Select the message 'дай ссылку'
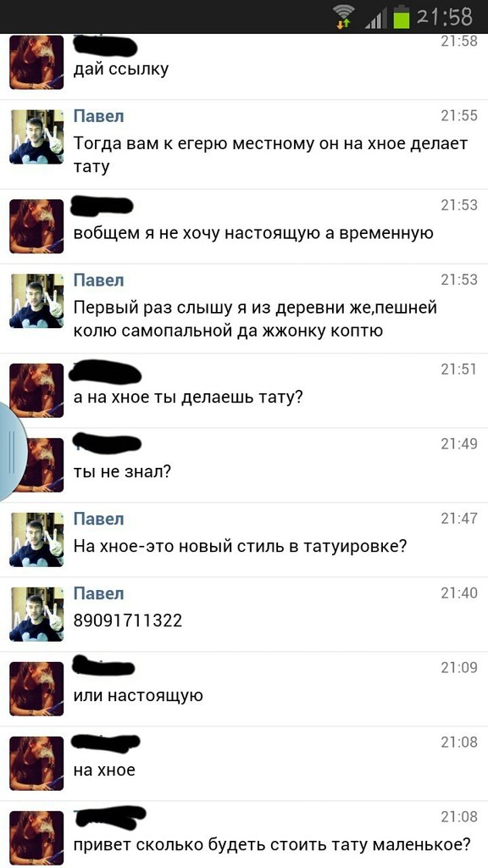488x868 pixels. point(121,70)
